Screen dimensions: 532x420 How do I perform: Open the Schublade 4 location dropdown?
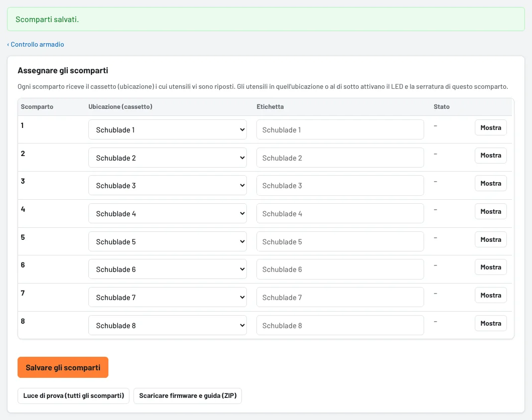[167, 213]
